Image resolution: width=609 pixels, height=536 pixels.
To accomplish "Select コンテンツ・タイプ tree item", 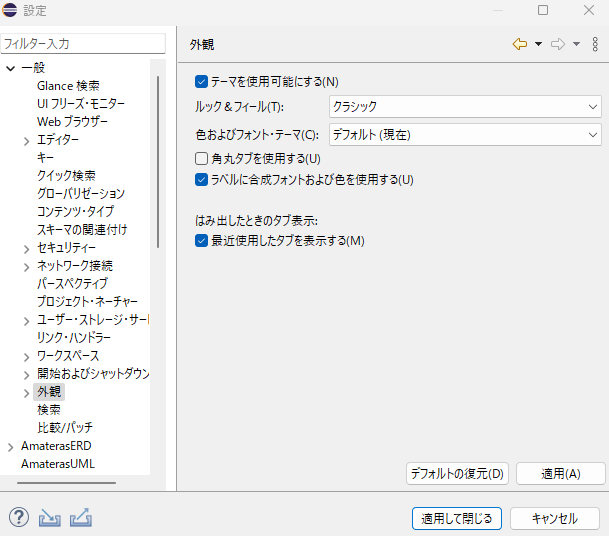I will tap(75, 211).
